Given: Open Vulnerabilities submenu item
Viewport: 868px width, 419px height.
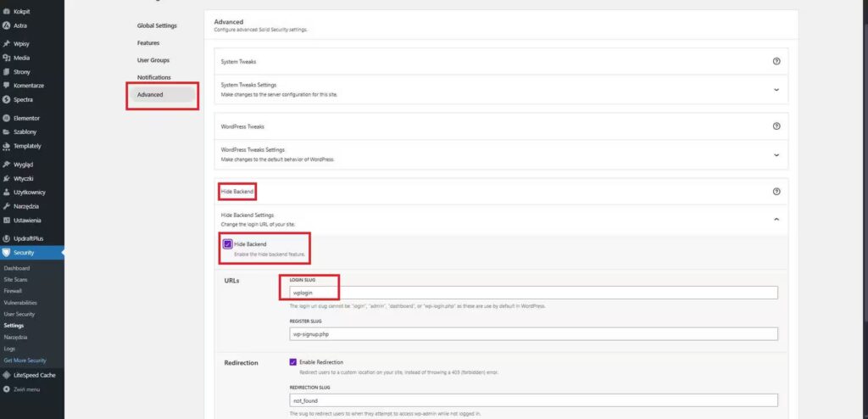Looking at the screenshot, I should coord(20,303).
